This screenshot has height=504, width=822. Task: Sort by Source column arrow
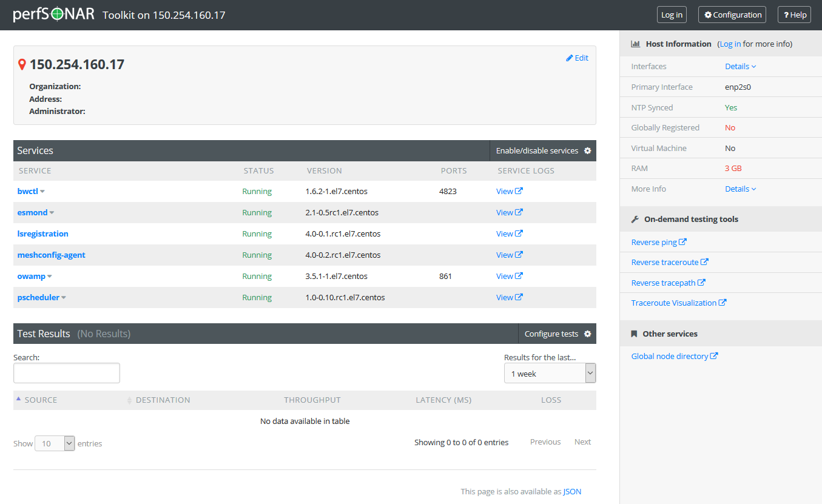coord(18,399)
